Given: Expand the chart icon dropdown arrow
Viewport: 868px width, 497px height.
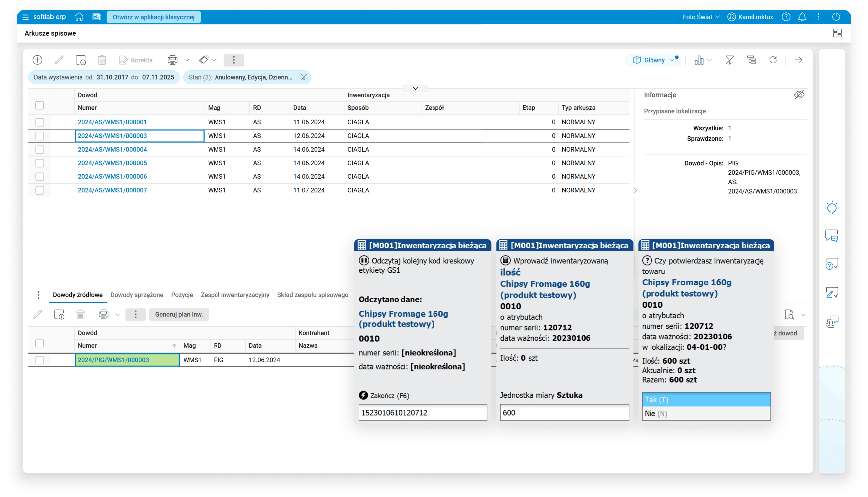Looking at the screenshot, I should 709,60.
